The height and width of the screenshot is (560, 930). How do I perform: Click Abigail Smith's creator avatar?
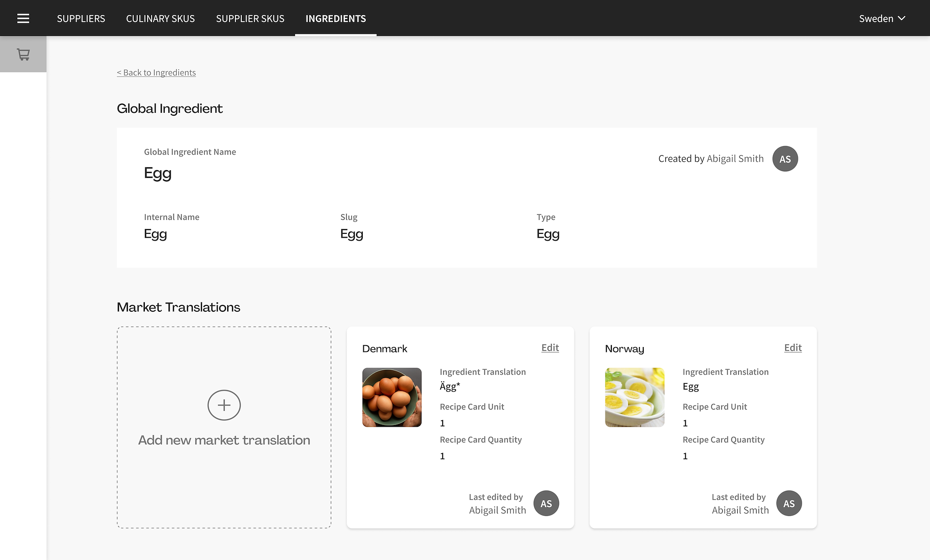coord(785,159)
